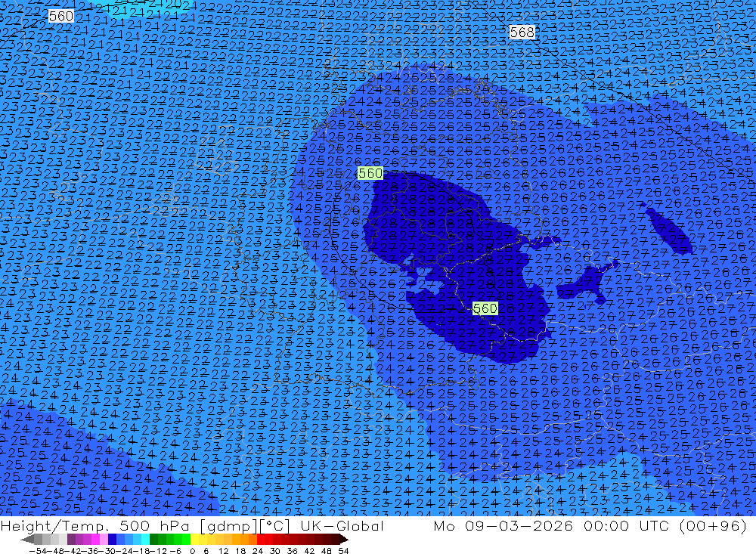
Task: Click the 'Mo 09-03-2026' date text
Action: tap(503, 526)
